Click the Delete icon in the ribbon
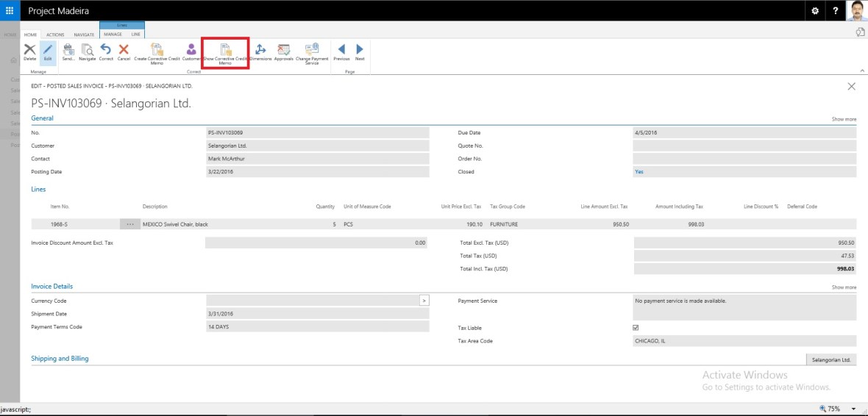Screen dimensions: 868x416 tap(30, 51)
